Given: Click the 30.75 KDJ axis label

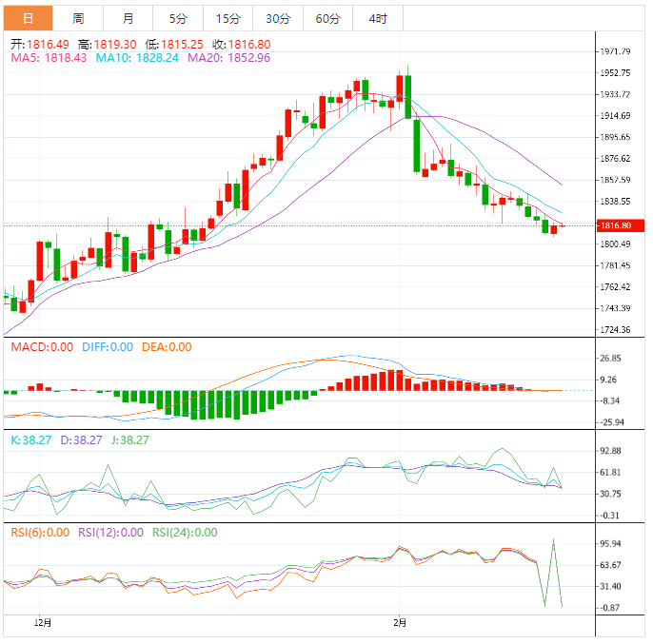Looking at the screenshot, I should (x=610, y=494).
